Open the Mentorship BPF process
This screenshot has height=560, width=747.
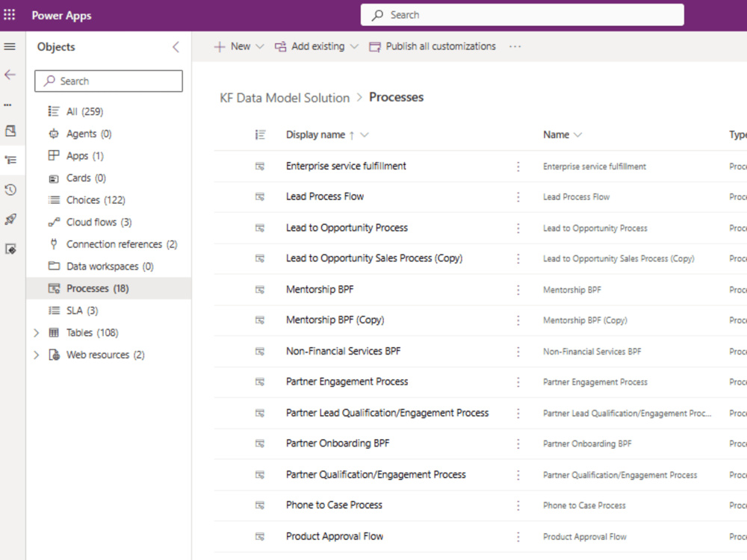tap(320, 290)
